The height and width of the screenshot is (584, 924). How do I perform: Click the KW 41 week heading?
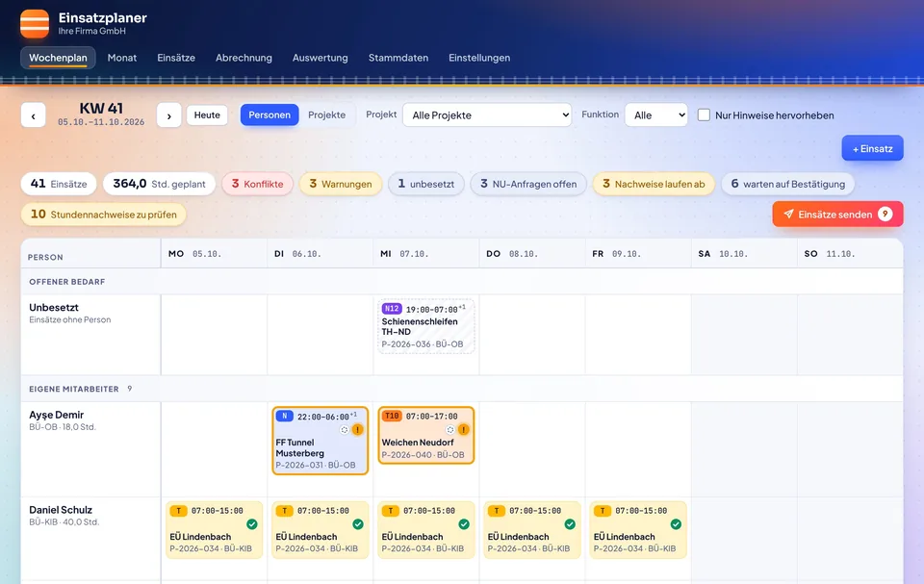[101, 109]
